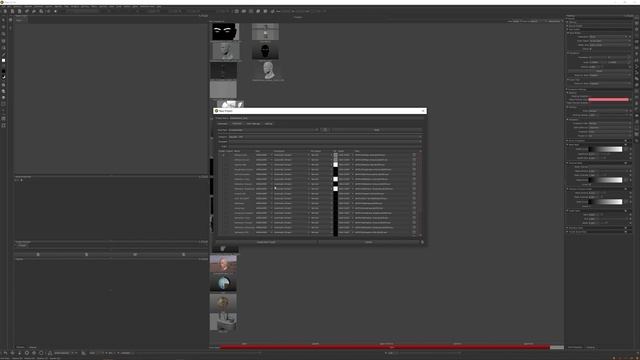Click the red progress bar at the bottom
The height and width of the screenshot is (360, 640).
pos(385,347)
